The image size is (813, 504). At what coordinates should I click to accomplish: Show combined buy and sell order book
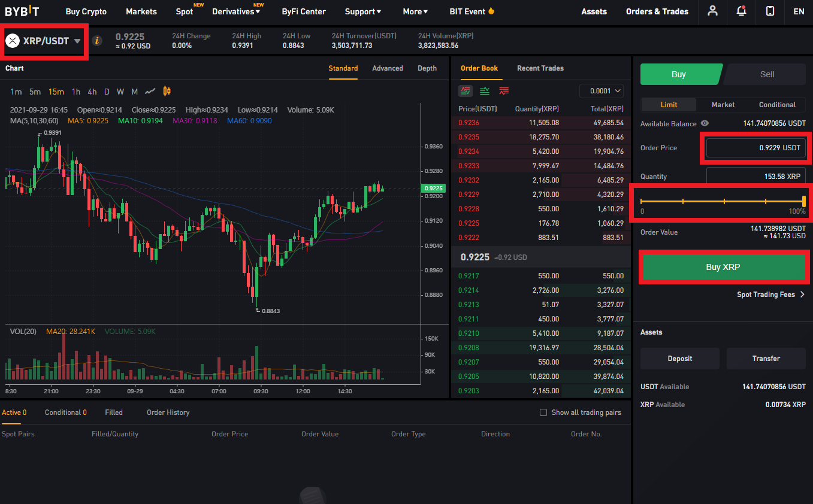point(466,91)
